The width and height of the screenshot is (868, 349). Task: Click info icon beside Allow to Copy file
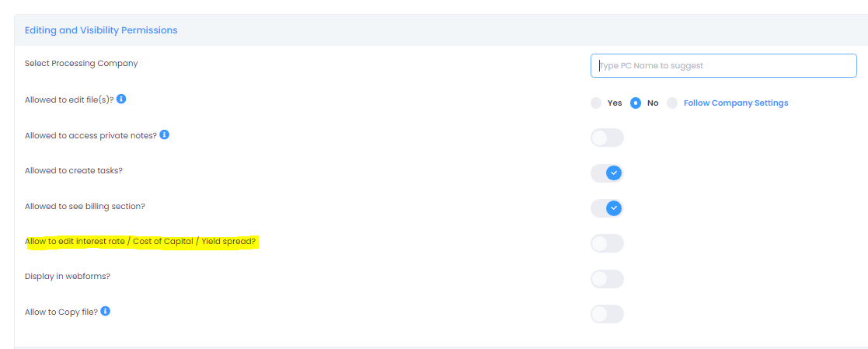click(x=105, y=312)
